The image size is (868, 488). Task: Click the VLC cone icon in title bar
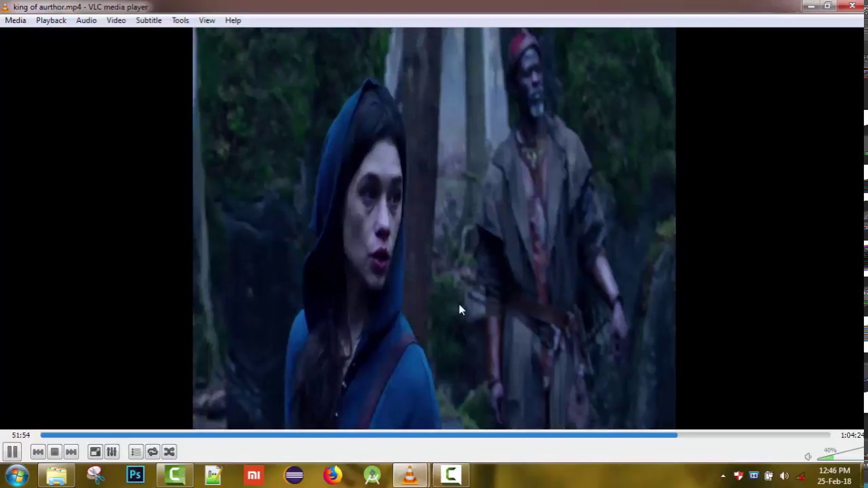point(6,7)
